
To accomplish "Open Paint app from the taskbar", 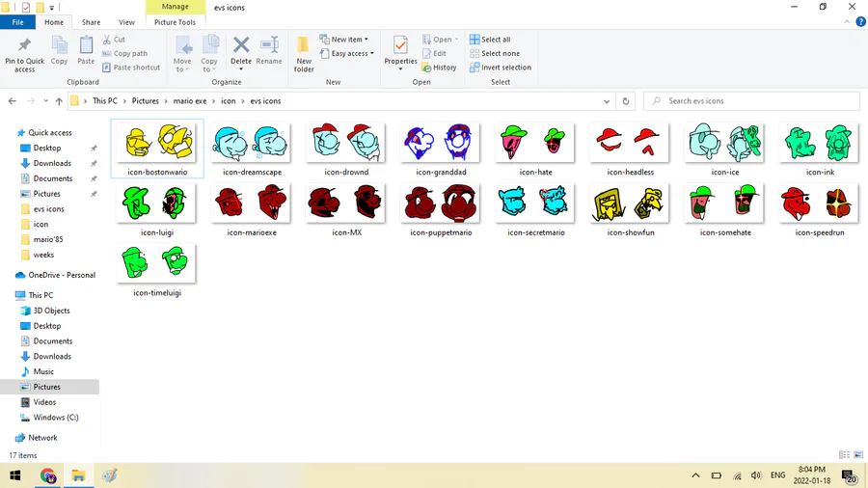I will [x=110, y=475].
